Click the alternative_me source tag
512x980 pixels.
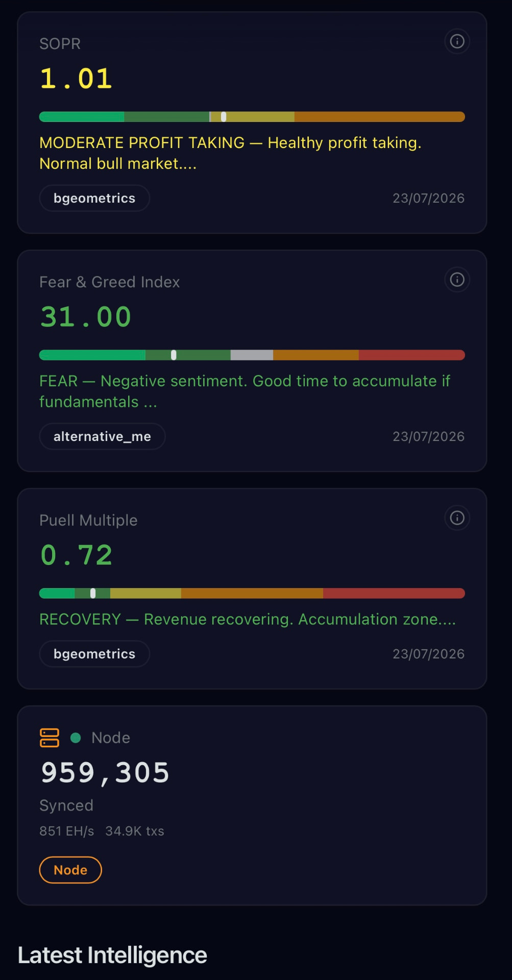pos(102,436)
